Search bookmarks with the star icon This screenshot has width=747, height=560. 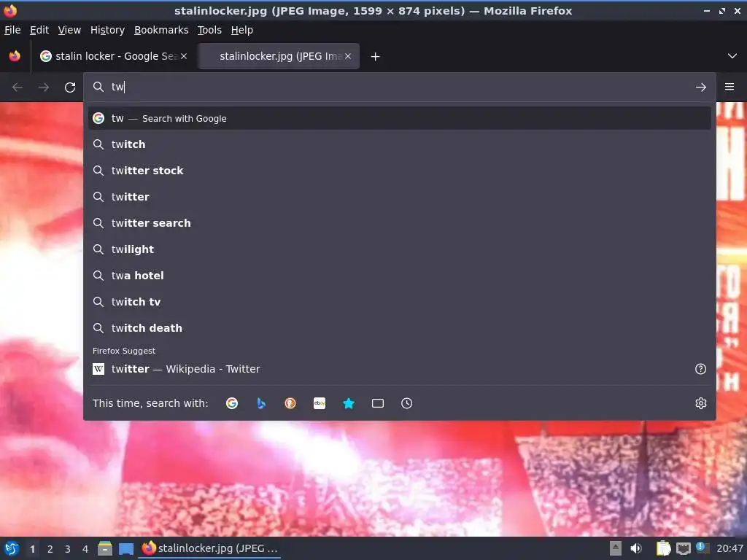pos(348,403)
